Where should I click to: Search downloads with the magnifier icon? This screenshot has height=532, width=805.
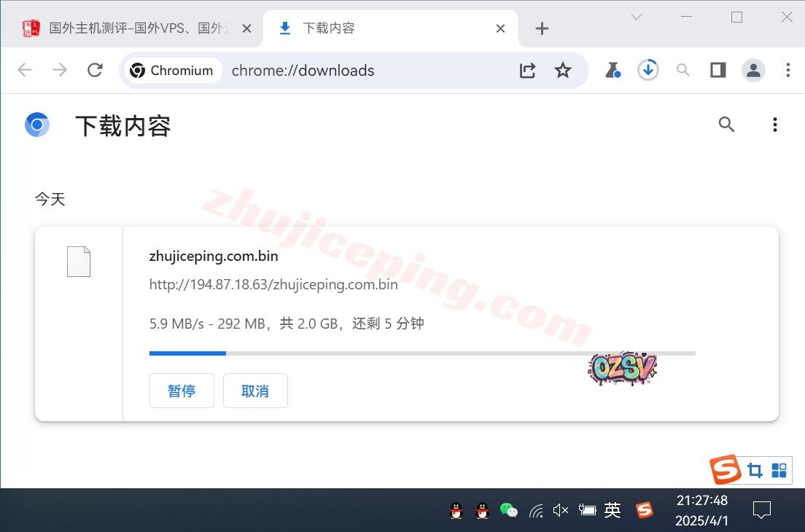[726, 125]
